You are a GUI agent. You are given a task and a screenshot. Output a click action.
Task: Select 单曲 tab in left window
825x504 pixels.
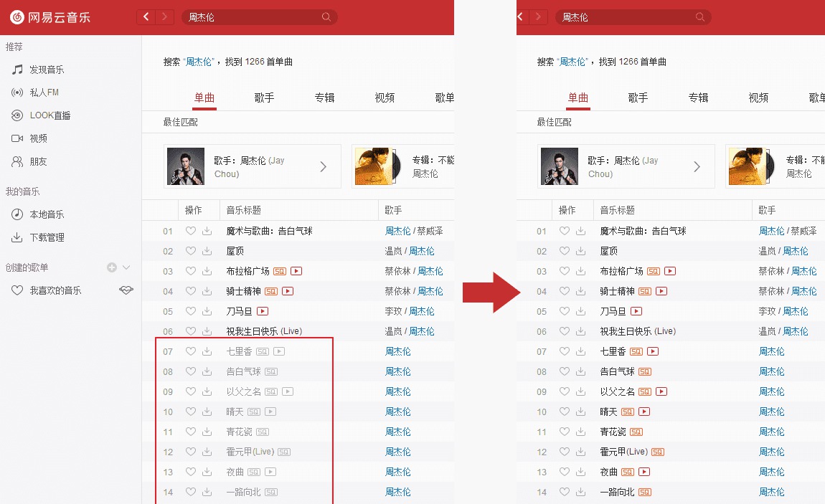[204, 98]
